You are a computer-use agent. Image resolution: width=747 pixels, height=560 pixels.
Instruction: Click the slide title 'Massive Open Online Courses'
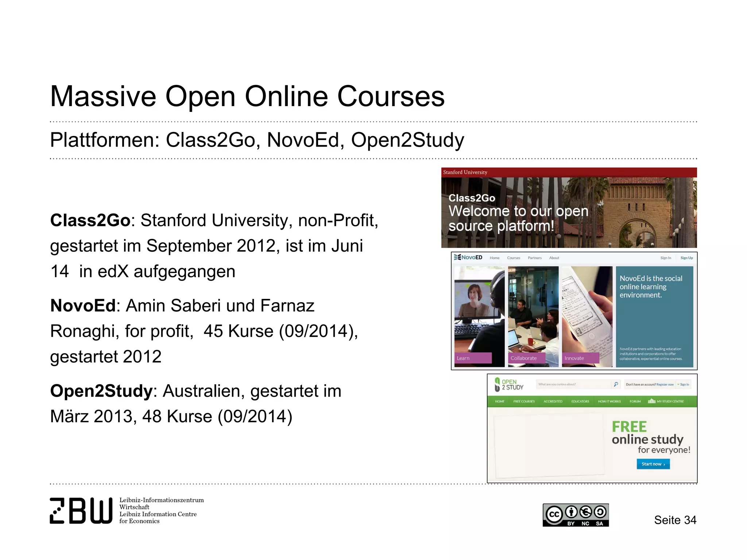click(247, 96)
